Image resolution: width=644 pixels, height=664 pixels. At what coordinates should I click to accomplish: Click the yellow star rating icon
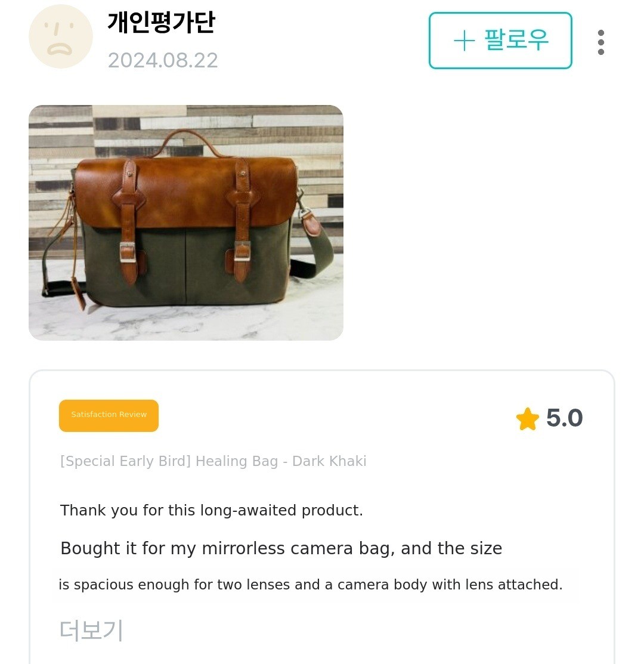pyautogui.click(x=527, y=419)
